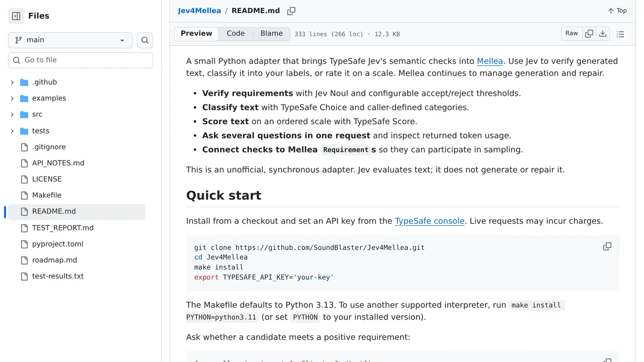Click the "Verify requirements" bullet text
Image resolution: width=644 pixels, height=362 pixels.
(248, 94)
